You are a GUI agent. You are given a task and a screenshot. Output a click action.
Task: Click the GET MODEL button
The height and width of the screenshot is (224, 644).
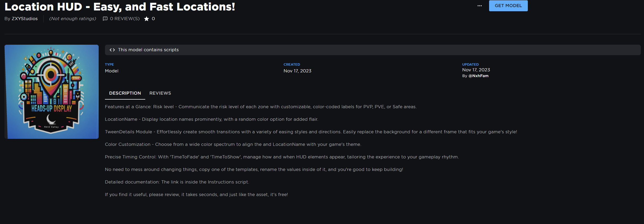(508, 6)
